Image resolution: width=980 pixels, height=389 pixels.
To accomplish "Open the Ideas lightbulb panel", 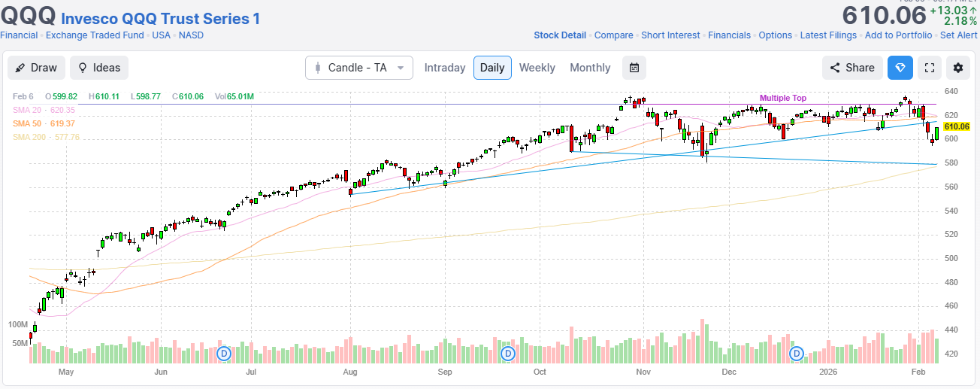I will click(99, 68).
